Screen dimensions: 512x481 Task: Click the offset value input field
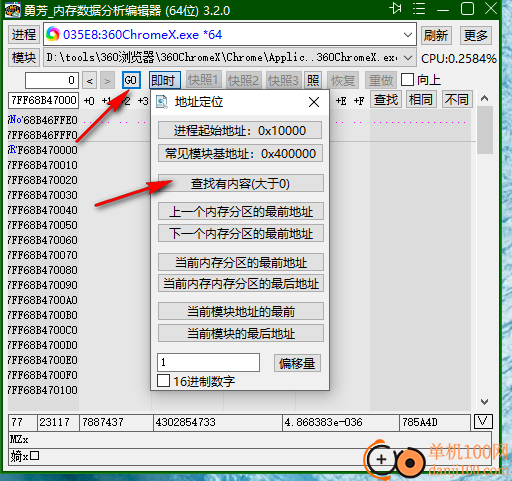208,362
